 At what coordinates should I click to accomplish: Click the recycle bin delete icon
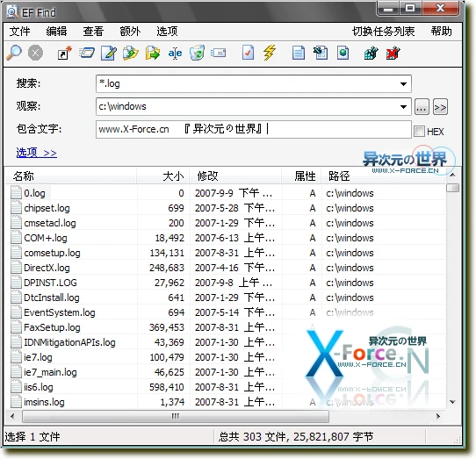197,53
